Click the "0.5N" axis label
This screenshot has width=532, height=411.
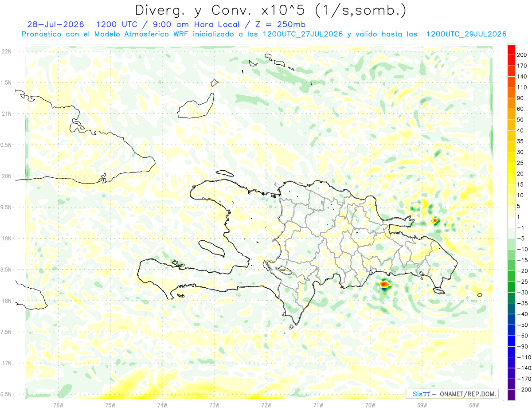click(x=7, y=145)
